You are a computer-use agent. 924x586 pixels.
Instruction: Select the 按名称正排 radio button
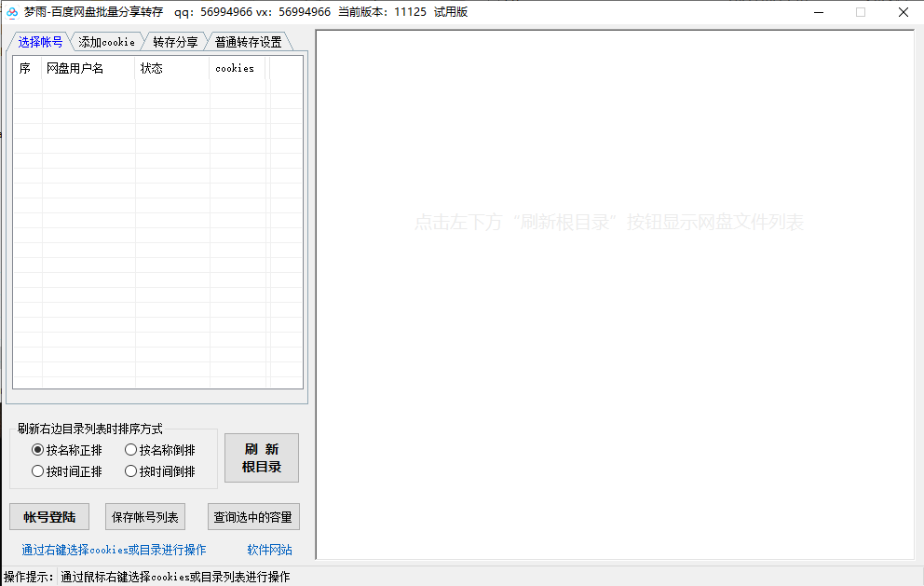pos(38,450)
